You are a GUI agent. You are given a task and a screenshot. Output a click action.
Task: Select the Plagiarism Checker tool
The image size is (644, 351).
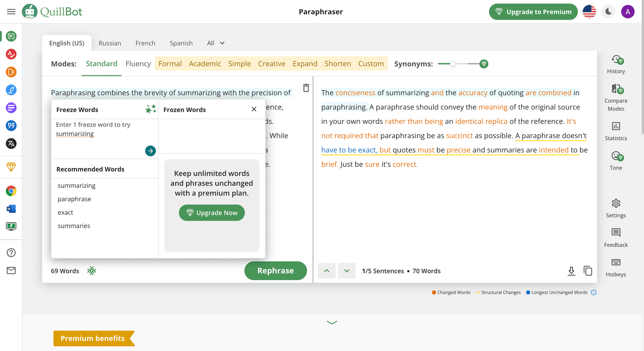point(11,72)
